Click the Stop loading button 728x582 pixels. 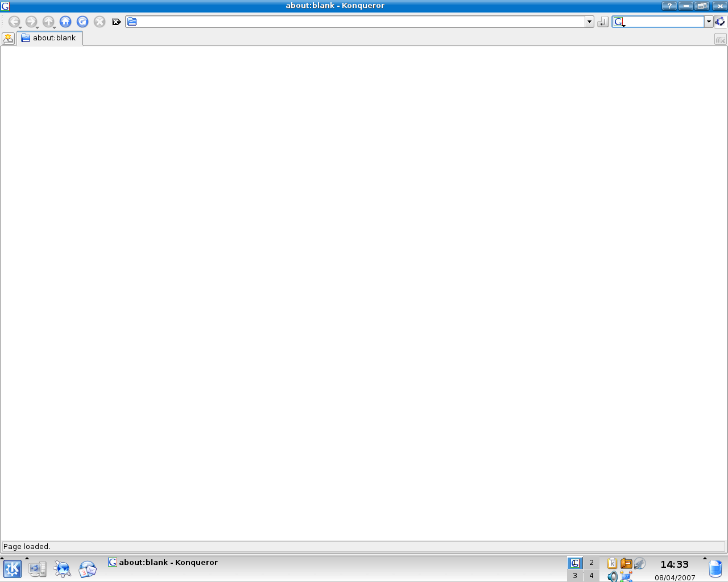tap(100, 22)
